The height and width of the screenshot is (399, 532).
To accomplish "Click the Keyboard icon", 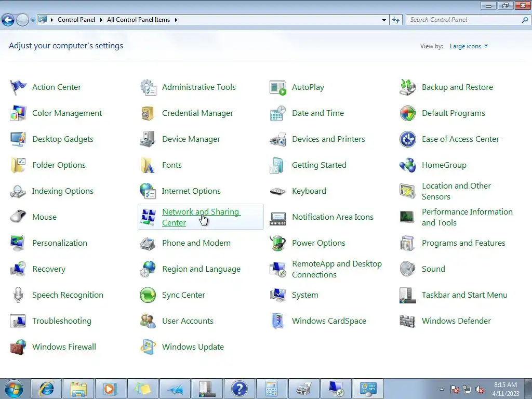I will click(278, 191).
